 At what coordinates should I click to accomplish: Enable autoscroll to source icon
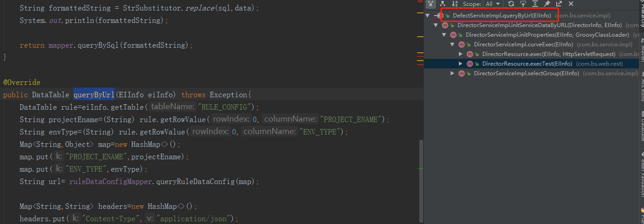click(523, 4)
